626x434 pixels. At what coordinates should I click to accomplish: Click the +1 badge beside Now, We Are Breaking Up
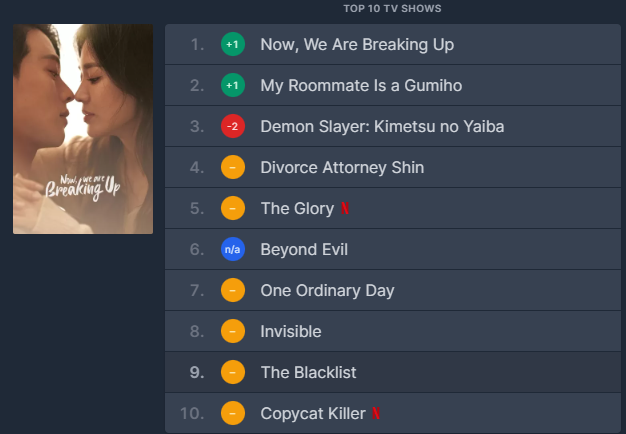pos(232,45)
